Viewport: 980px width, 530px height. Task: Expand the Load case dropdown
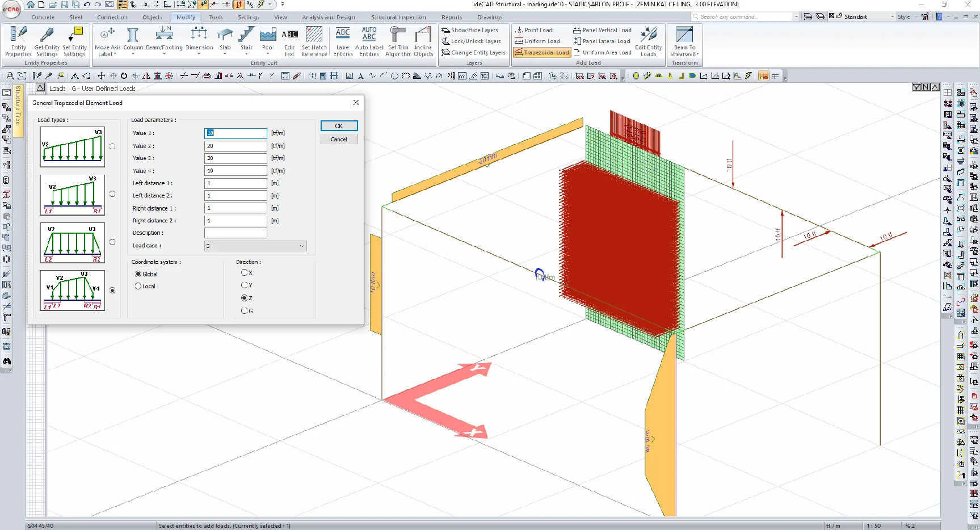[255, 246]
